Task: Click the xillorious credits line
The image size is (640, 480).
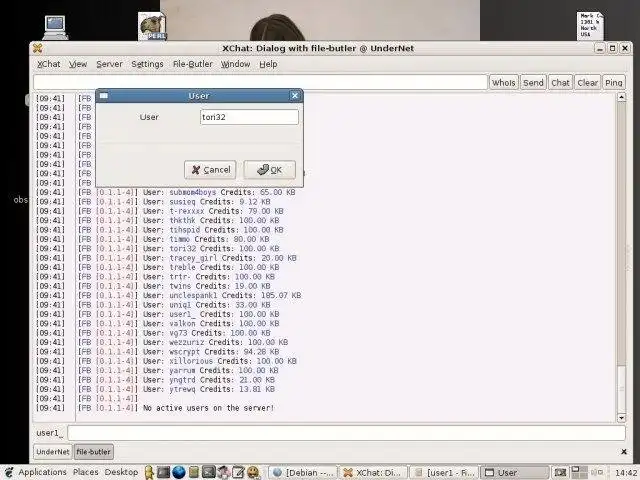Action: 220,361
